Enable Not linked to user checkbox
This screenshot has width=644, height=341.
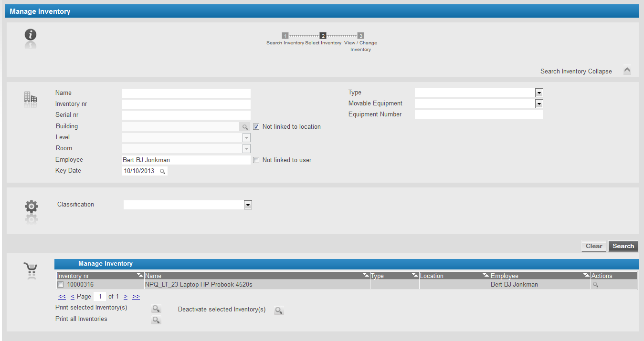click(256, 160)
